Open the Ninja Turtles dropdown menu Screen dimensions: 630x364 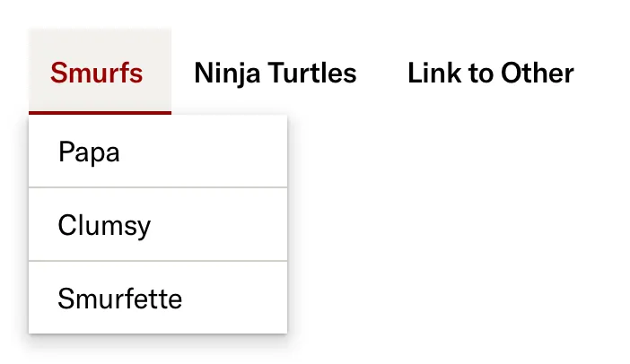click(275, 73)
